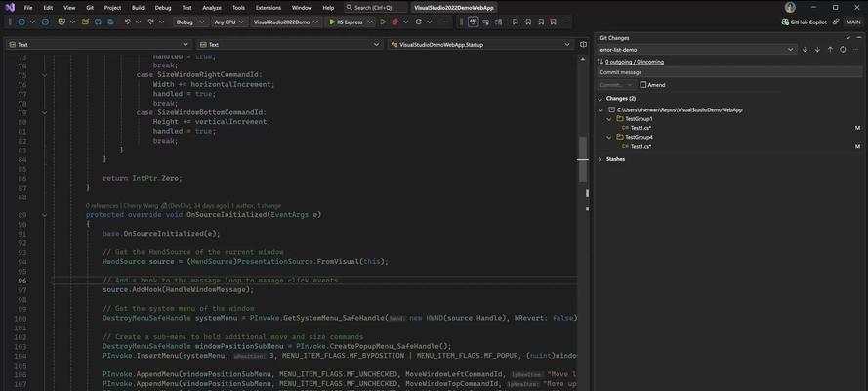Viewport: 868px width, 391px height.
Task: Open the user account avatar
Action: point(790,7)
